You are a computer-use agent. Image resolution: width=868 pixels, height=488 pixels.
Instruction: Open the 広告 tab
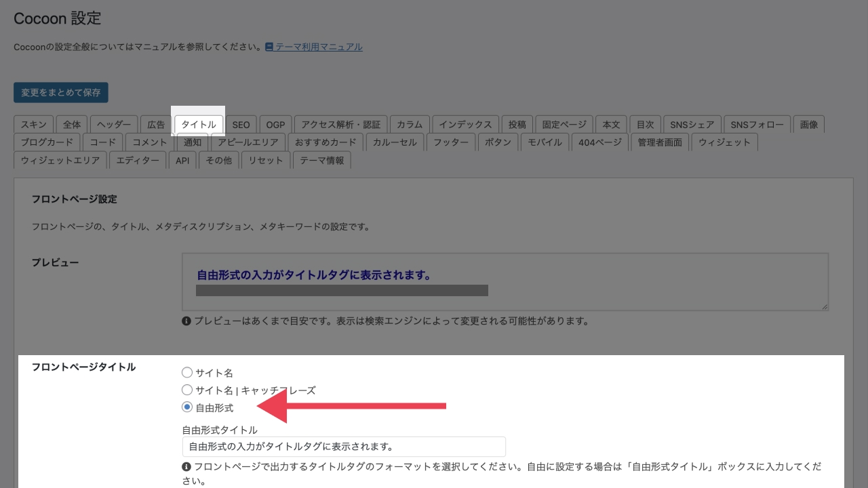click(x=156, y=125)
